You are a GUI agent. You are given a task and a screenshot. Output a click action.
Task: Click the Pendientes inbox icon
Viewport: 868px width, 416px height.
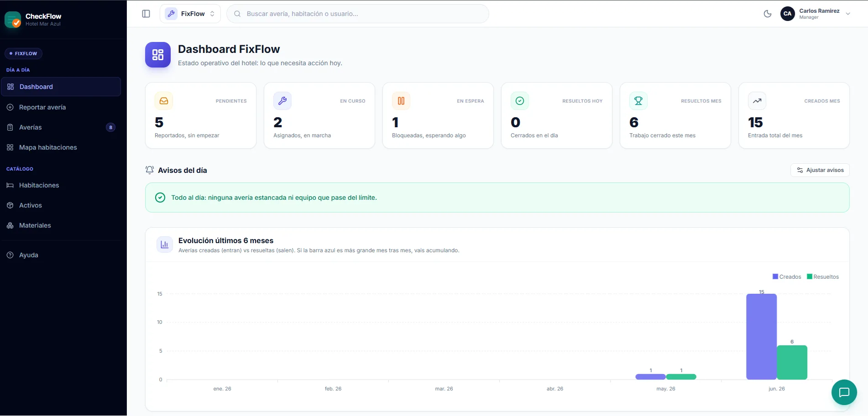tap(164, 101)
